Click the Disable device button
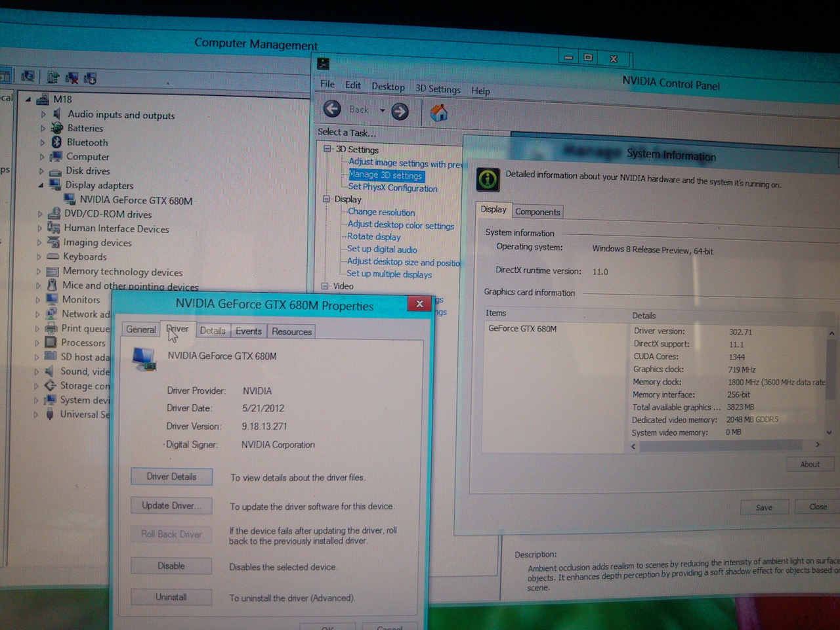Screen dimensions: 840x630 [x=171, y=566]
